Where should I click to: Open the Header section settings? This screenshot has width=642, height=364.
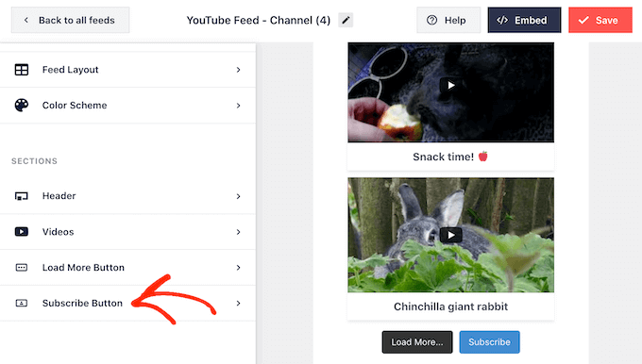[127, 196]
